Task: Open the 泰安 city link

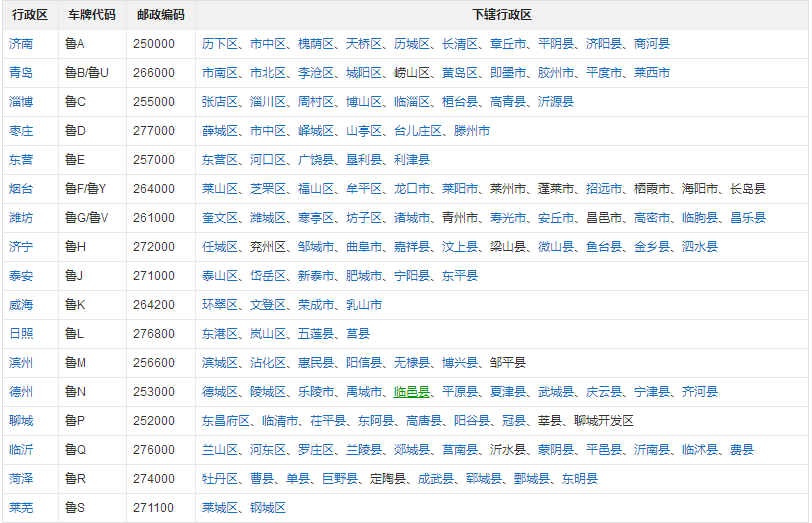Action: point(21,276)
